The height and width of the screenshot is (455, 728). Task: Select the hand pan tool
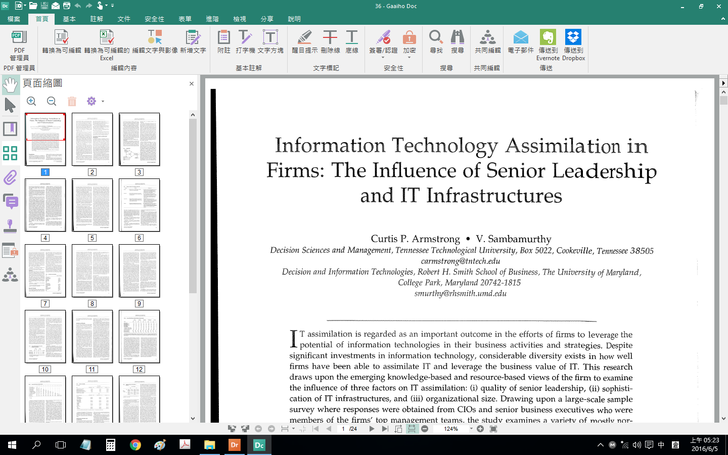tap(10, 84)
